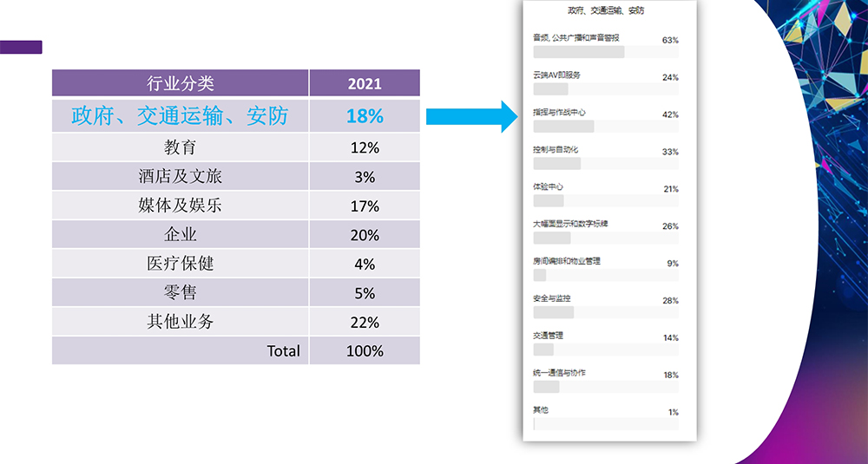
Task: Click the 20% value for 企业
Action: pyautogui.click(x=365, y=235)
